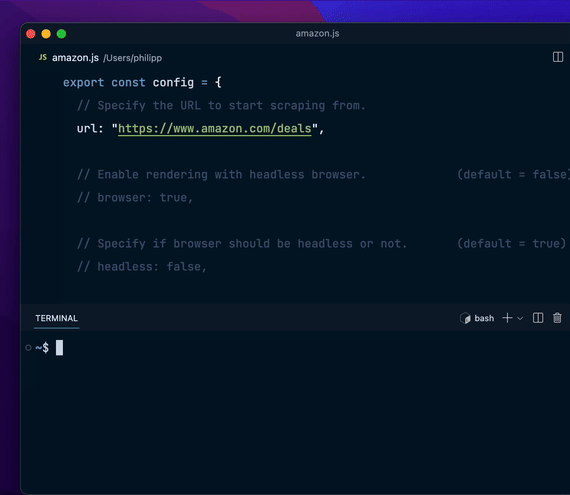
Task: Kill terminal with trash icon
Action: pyautogui.click(x=557, y=318)
